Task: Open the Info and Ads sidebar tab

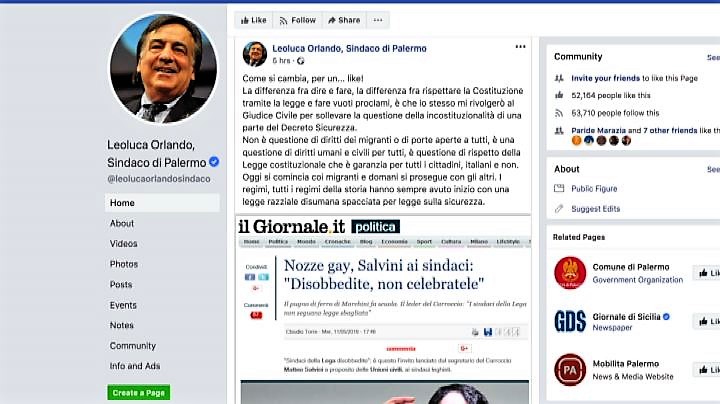Action: [x=135, y=366]
